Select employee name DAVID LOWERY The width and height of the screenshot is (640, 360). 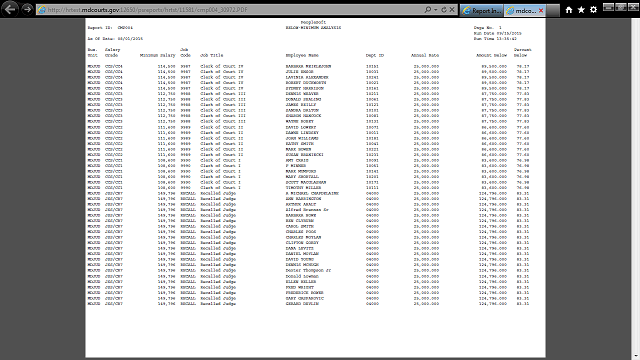pyautogui.click(x=301, y=127)
